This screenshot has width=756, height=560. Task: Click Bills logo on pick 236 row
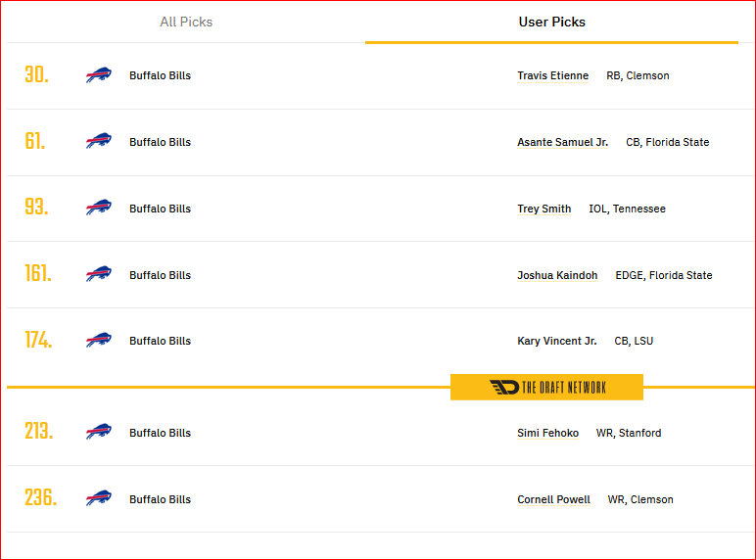[x=99, y=497]
